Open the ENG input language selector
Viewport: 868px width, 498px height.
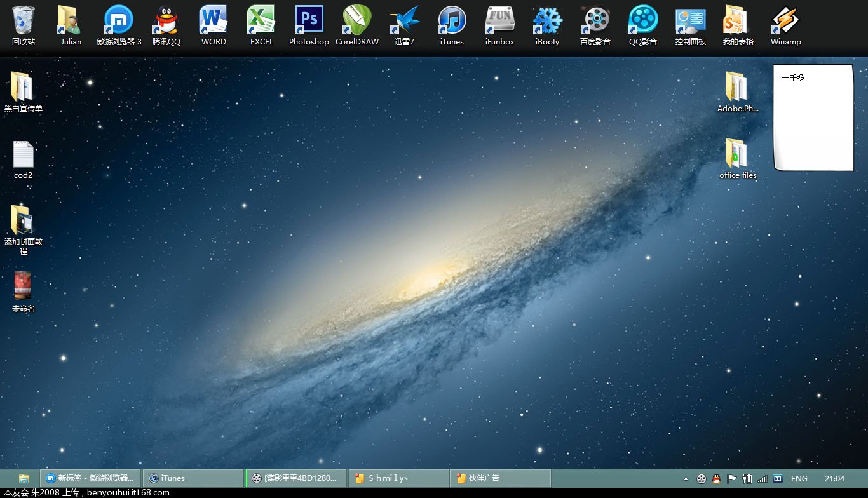(799, 479)
